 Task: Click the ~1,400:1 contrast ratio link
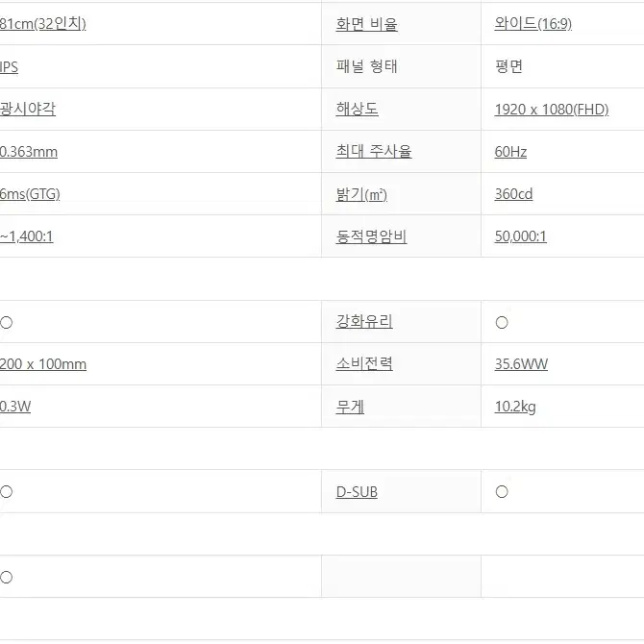pyautogui.click(x=27, y=236)
